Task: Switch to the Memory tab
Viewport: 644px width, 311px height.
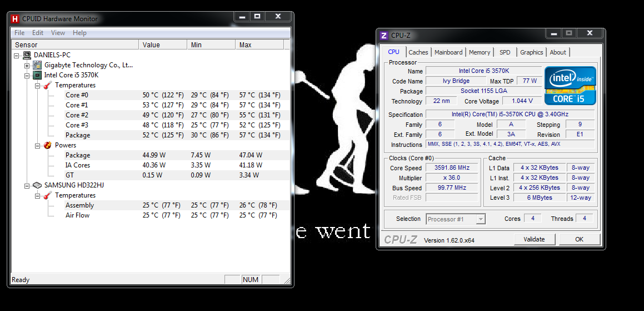Action: (x=480, y=52)
